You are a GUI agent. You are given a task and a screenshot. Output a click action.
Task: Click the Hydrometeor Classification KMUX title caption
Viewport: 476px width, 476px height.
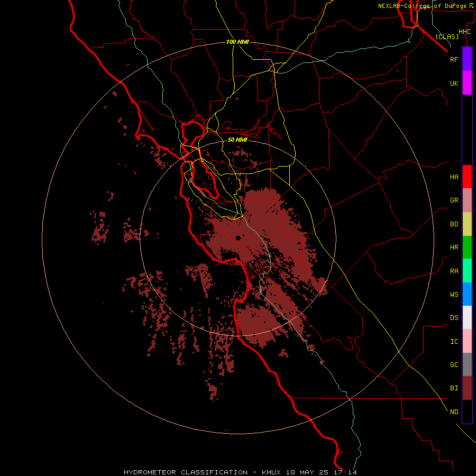point(240,472)
